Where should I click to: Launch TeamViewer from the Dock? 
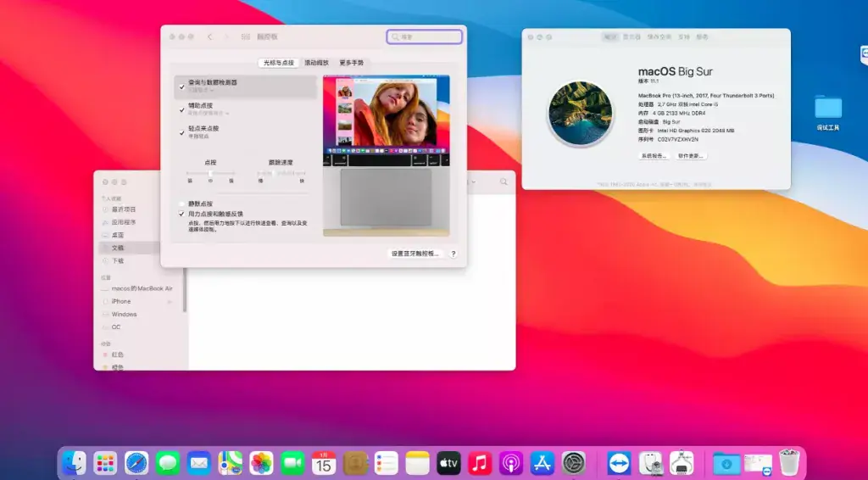coord(619,463)
